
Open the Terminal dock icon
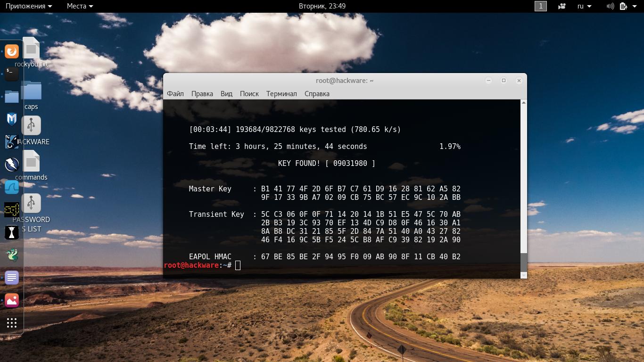(12, 73)
